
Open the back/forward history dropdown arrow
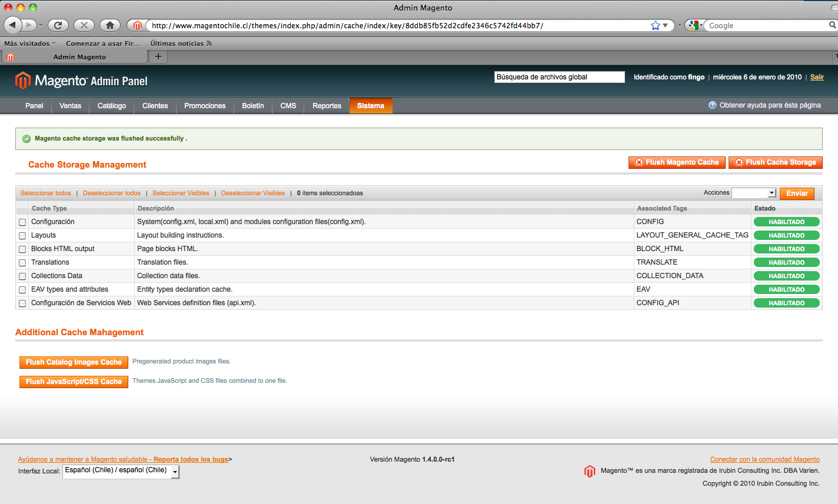pos(41,25)
